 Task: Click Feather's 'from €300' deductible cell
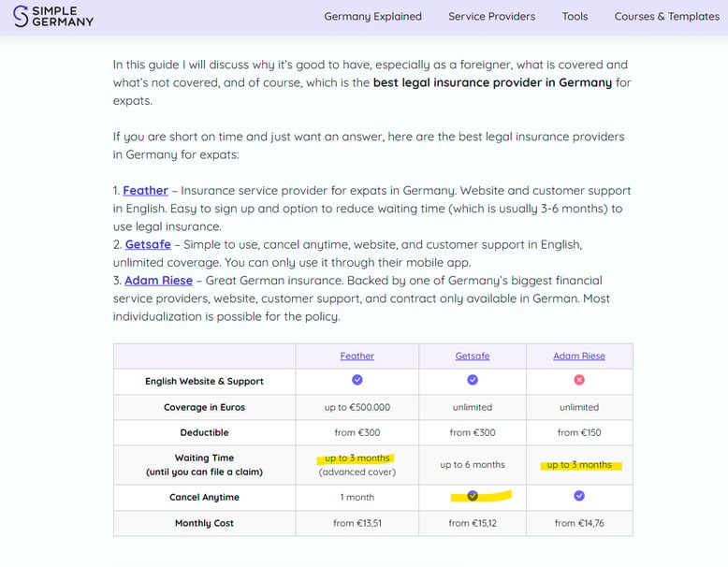357,432
